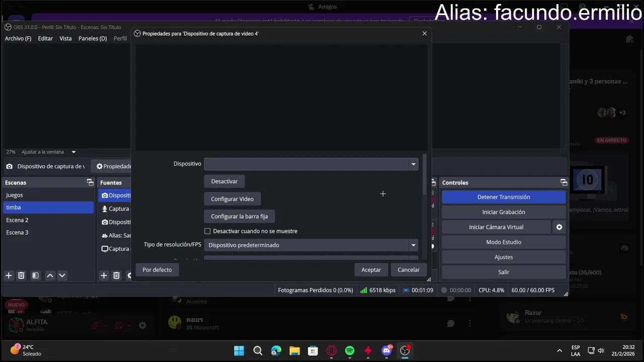
Task: Delete the selected scene with Escenas trash icon
Action: click(21, 276)
